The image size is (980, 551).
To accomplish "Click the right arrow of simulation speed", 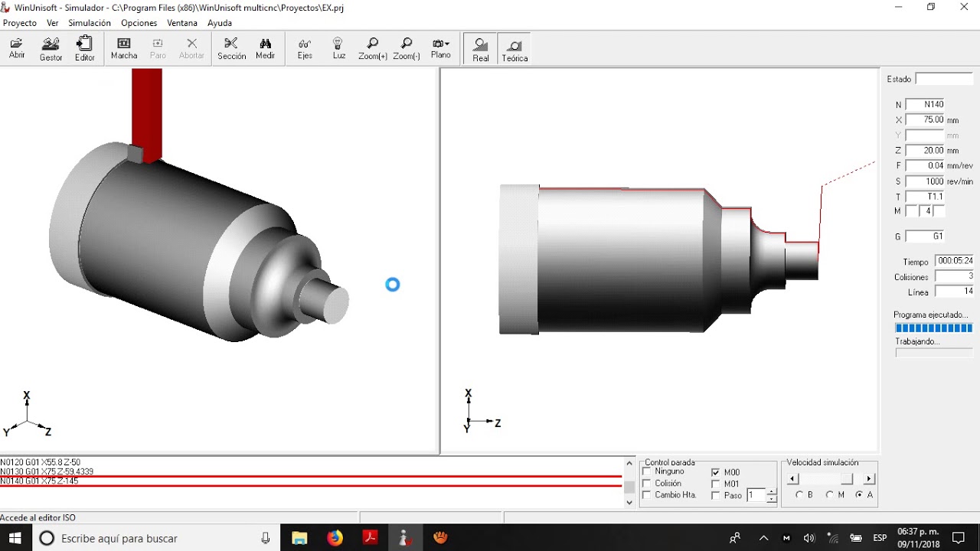I will click(x=869, y=479).
